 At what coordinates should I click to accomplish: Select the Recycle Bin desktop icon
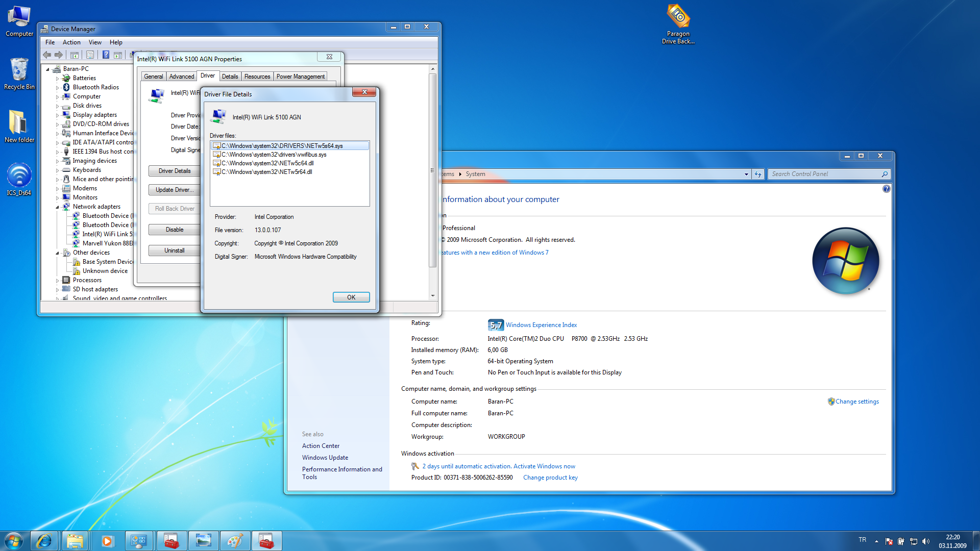(19, 74)
